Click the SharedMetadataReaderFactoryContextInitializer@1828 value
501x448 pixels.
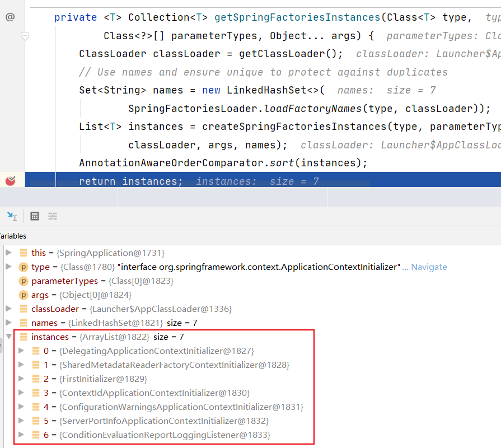(174, 365)
